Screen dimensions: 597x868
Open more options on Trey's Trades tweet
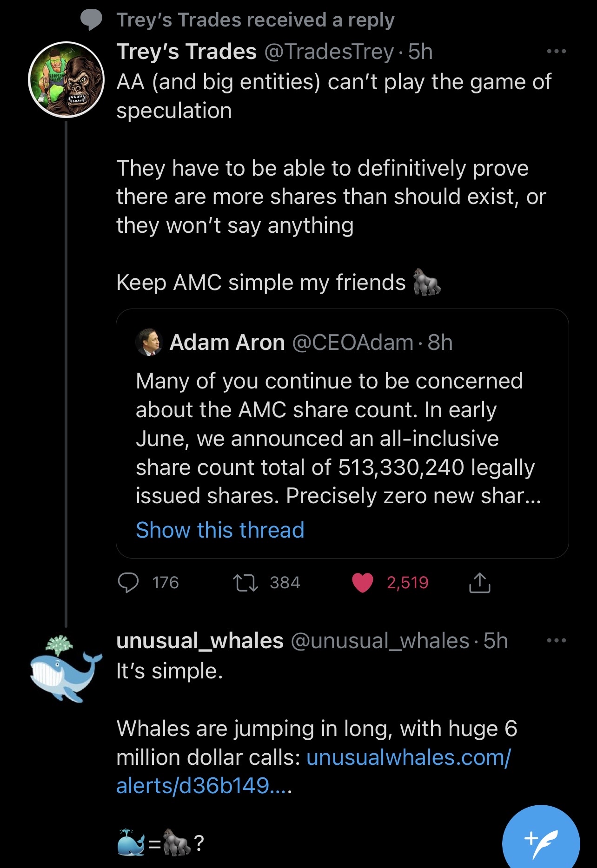coord(557,51)
